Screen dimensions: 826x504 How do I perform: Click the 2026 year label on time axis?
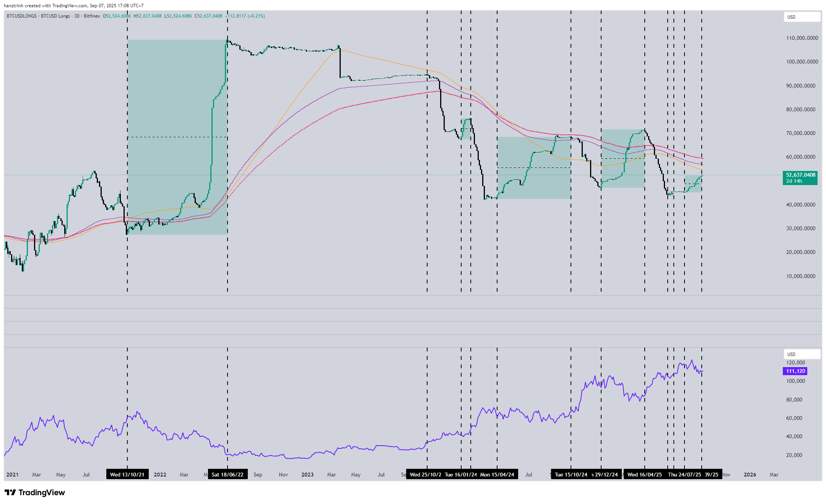(750, 475)
